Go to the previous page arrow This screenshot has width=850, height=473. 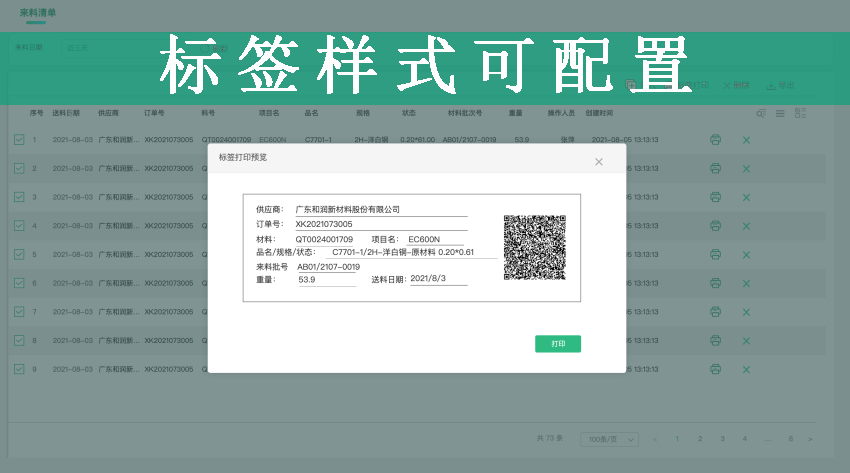655,439
